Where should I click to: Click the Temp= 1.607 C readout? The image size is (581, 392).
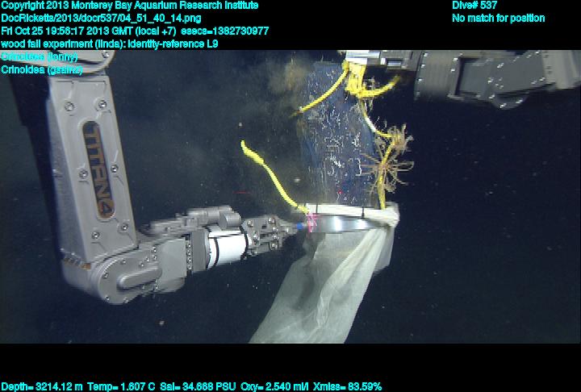(x=118, y=386)
